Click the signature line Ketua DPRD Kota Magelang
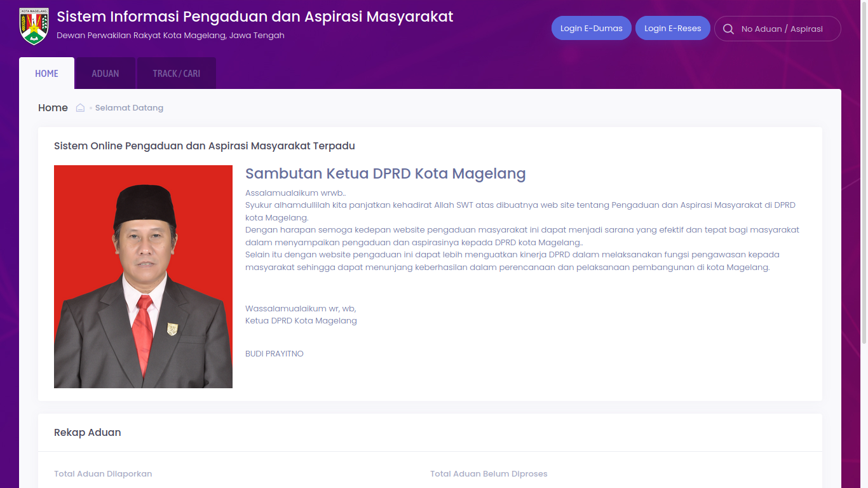Viewport: 868px width, 488px height. 301,320
